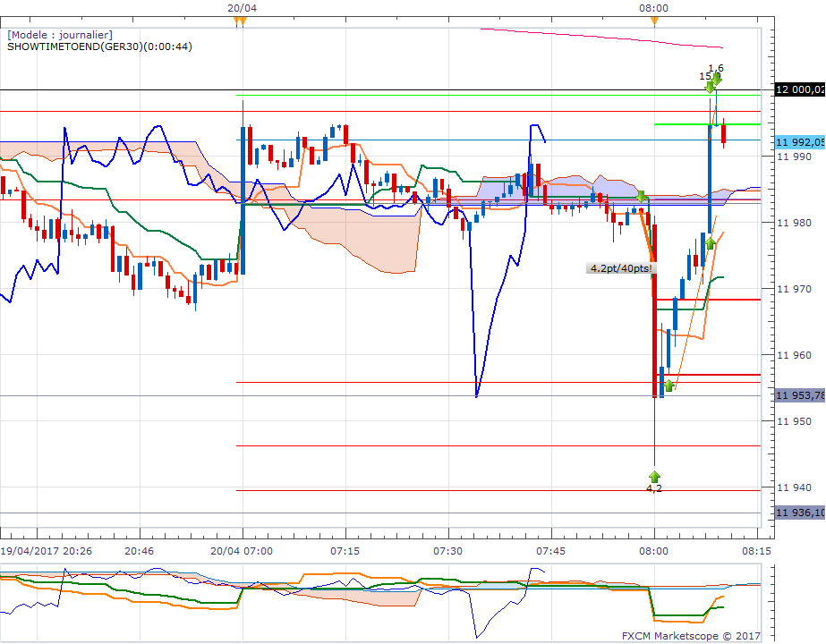Select green up arrow near the 11 953 low

(x=668, y=386)
